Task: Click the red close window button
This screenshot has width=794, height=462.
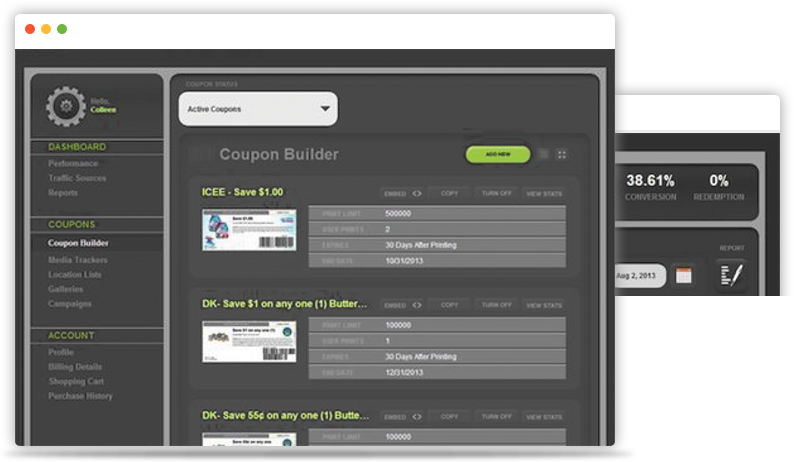Action: coord(30,29)
